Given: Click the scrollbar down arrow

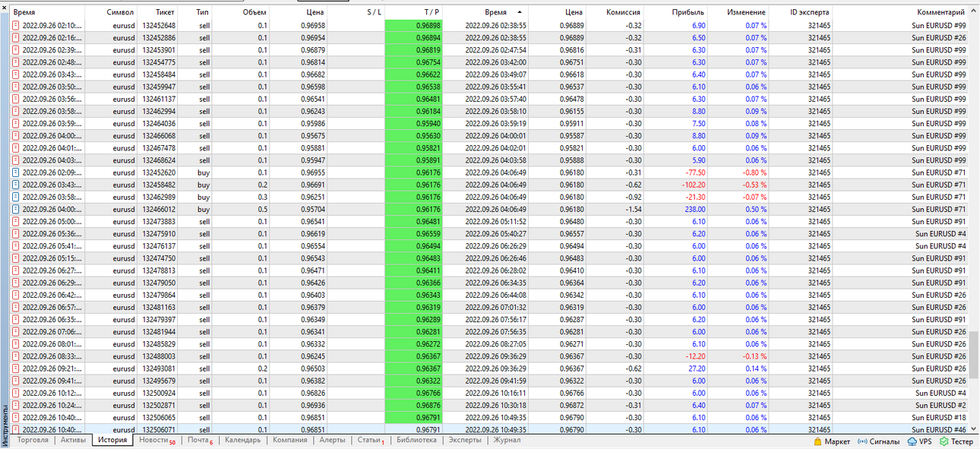Looking at the screenshot, I should pos(974,429).
